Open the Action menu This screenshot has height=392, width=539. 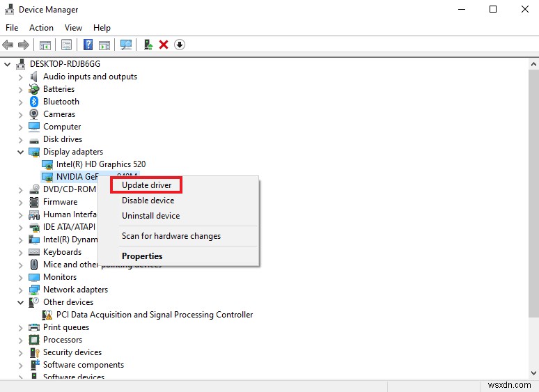(41, 27)
